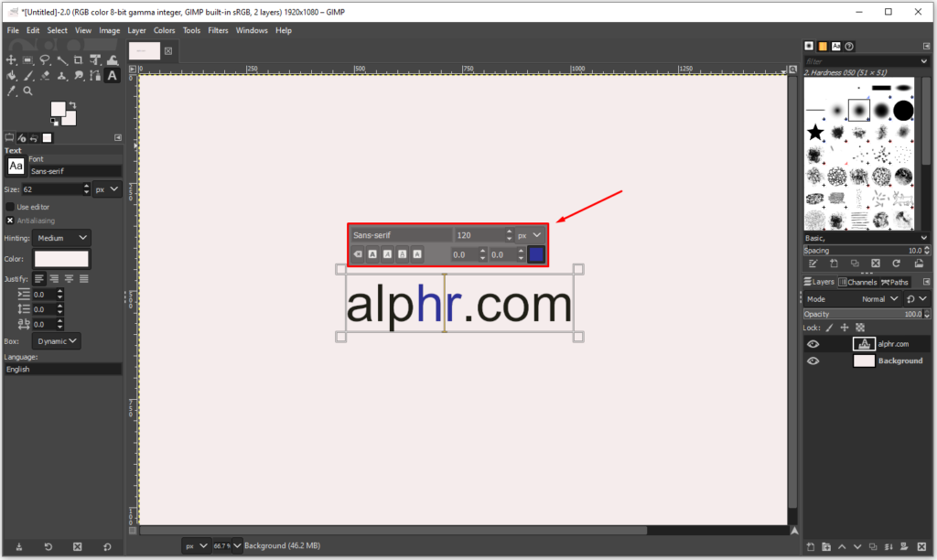937x560 pixels.
Task: Switch to the Zoom tool
Action: pyautogui.click(x=28, y=90)
